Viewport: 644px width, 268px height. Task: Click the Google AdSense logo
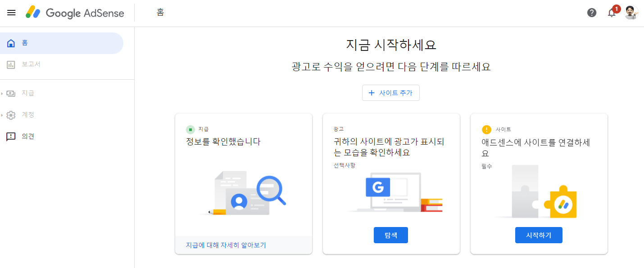click(75, 13)
